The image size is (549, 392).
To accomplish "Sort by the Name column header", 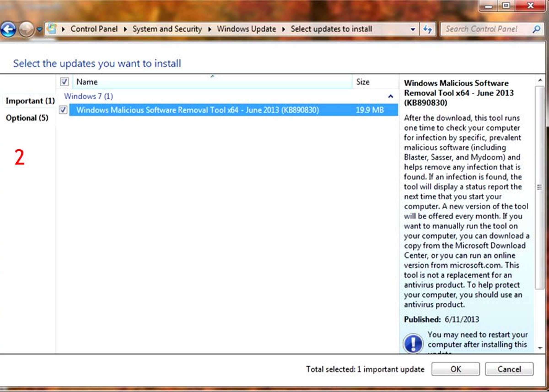I will (213, 82).
